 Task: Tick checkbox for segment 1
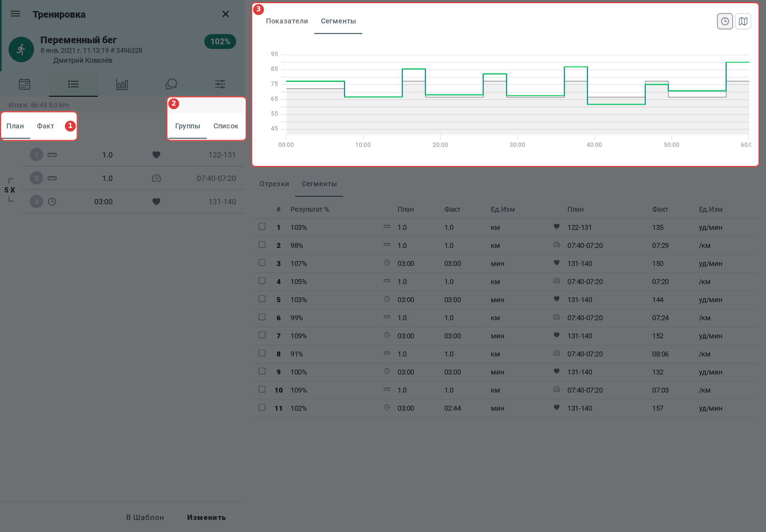pyautogui.click(x=262, y=226)
